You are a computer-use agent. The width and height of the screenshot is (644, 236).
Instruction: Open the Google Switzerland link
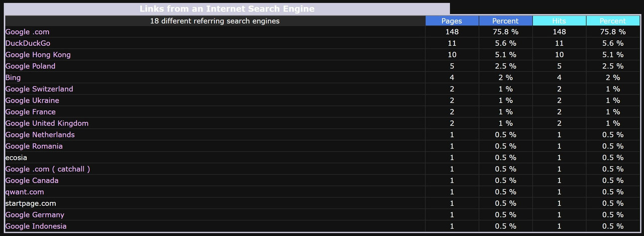click(x=39, y=89)
